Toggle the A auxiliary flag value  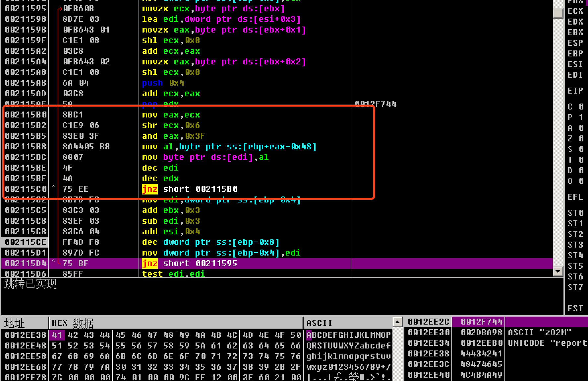(581, 128)
